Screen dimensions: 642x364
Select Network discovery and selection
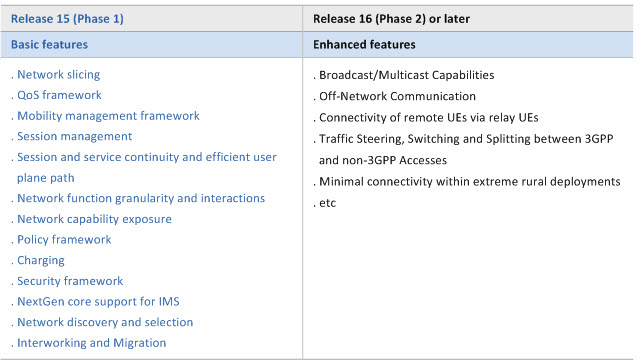[x=105, y=322]
